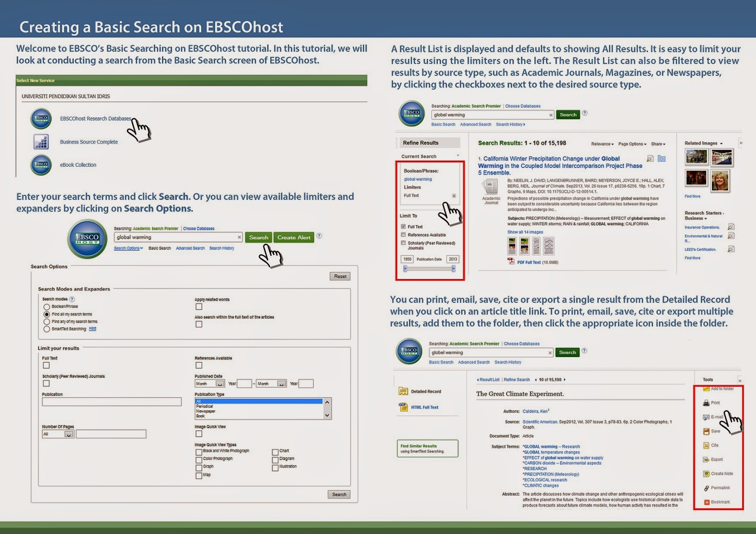The image size is (756, 534).
Task: Click the green Create Alert button
Action: 294,237
